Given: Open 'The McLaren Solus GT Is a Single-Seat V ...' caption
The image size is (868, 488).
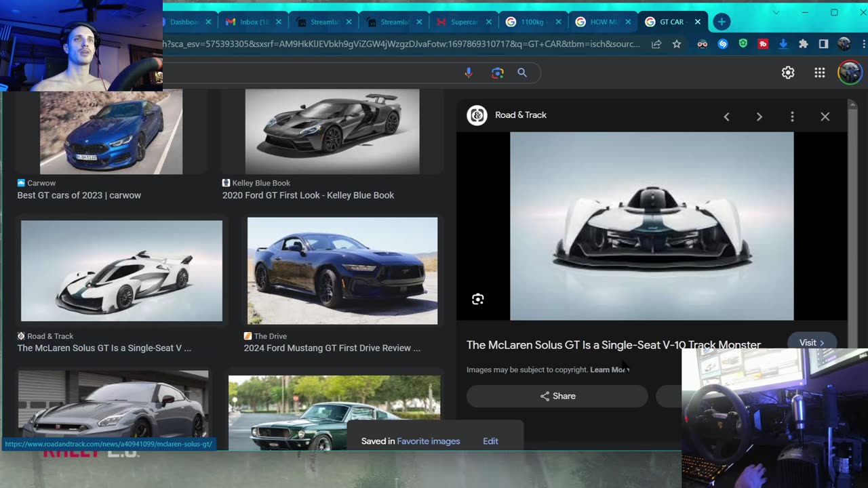Looking at the screenshot, I should tap(104, 348).
